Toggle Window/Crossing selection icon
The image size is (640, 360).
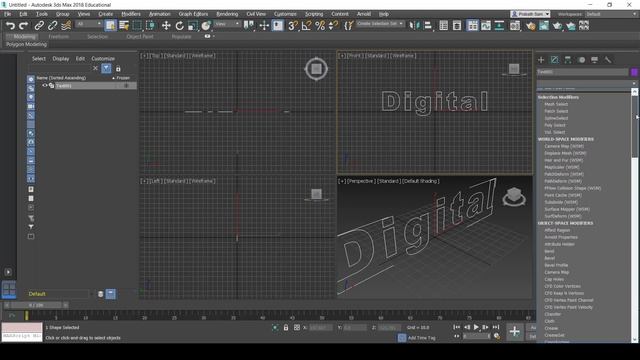(151, 26)
